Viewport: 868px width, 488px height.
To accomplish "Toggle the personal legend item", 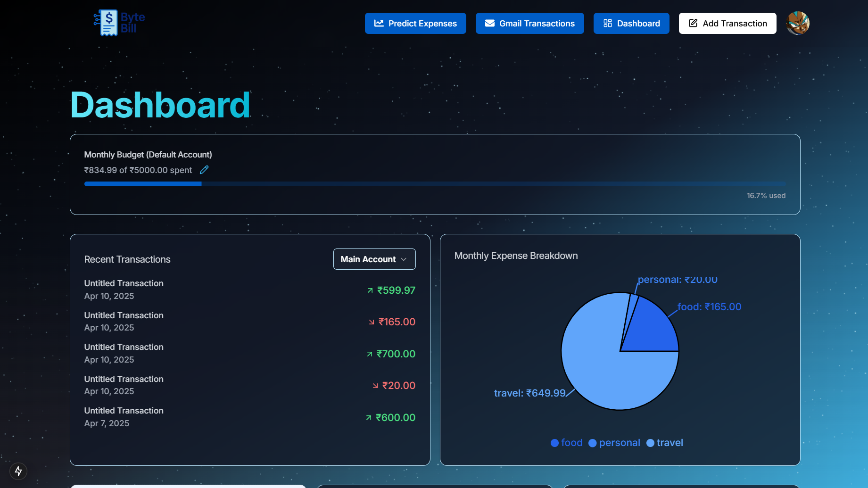I will [614, 443].
